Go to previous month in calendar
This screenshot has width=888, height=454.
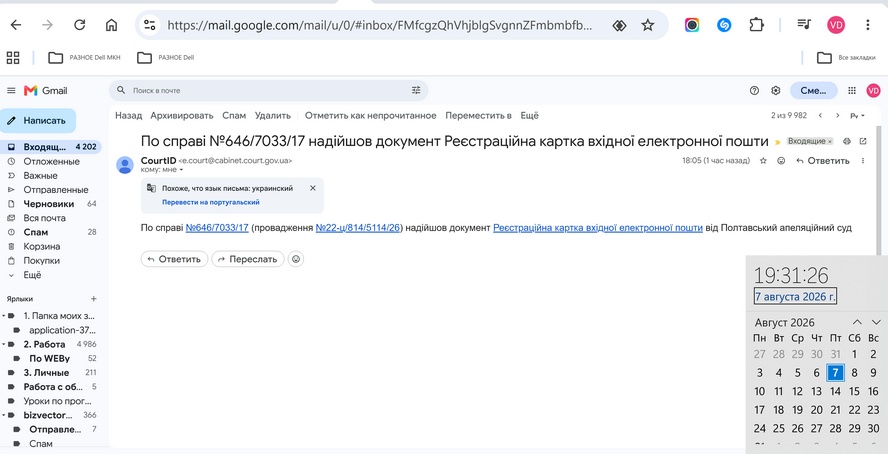(857, 322)
